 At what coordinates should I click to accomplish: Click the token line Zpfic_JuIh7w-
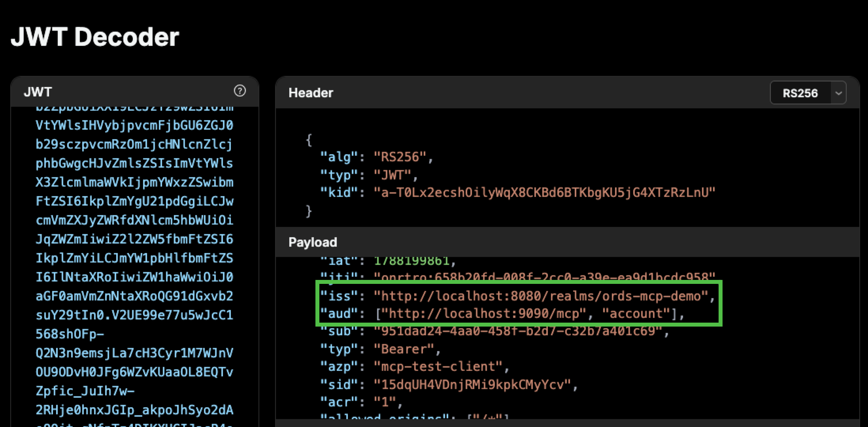(x=85, y=391)
